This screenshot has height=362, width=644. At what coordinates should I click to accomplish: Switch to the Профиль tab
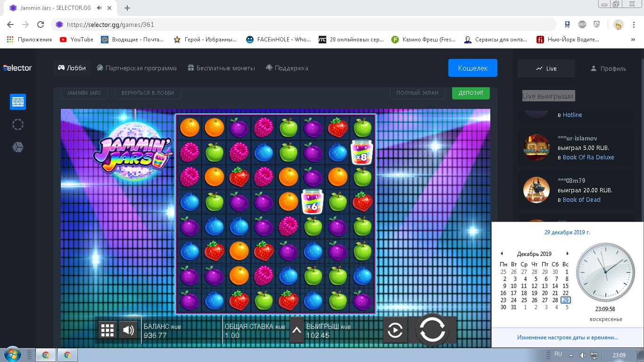[608, 68]
